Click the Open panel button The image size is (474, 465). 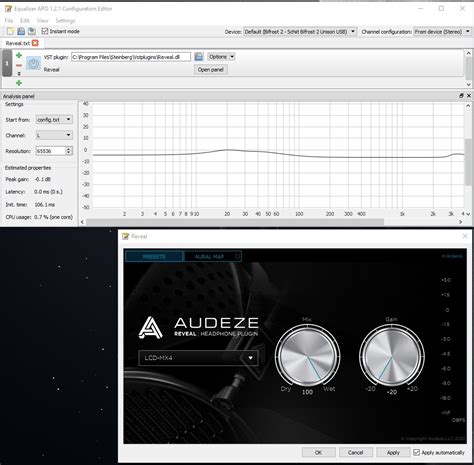pos(211,70)
